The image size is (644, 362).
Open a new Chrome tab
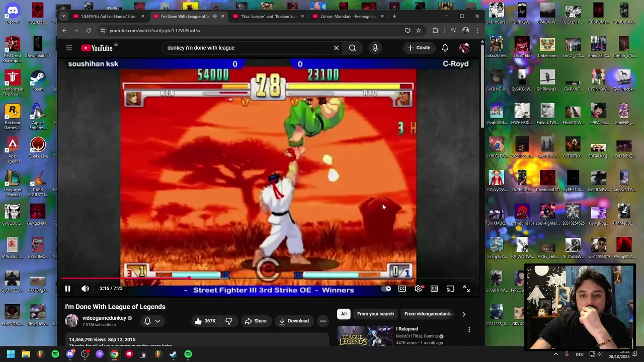tap(394, 16)
